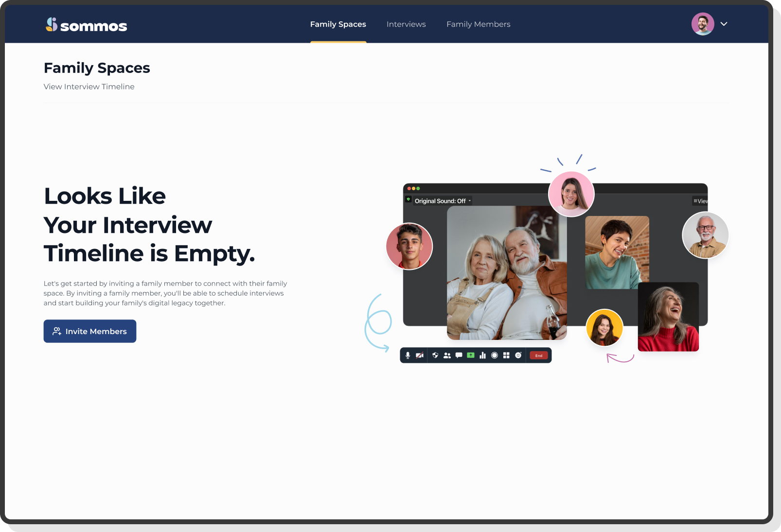Open the participants icon
781x532 pixels.
(447, 355)
